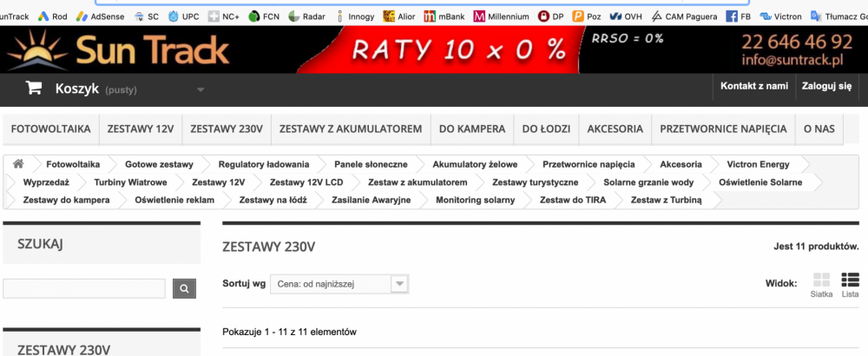
Task: Open Oświetlenie Solarne category
Action: pos(760,182)
